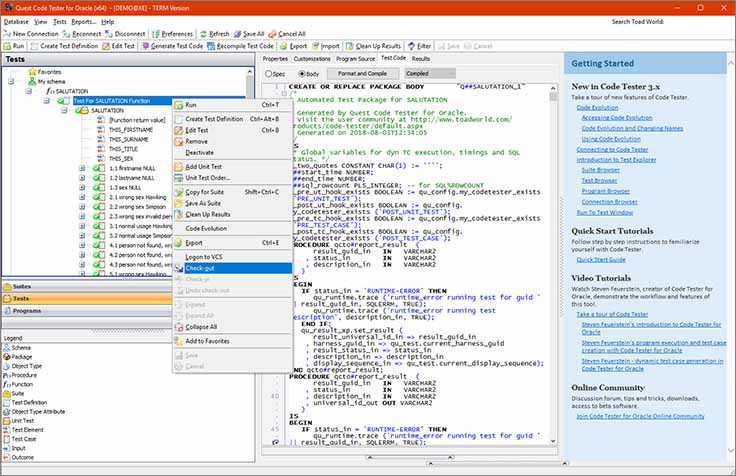Screen dimensions: 736x476
Task: Choose Copy for Suite in context menu
Action: [x=232, y=192]
